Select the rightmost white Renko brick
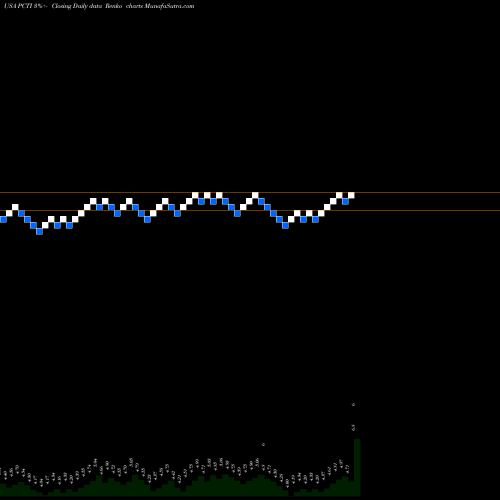 (x=351, y=195)
